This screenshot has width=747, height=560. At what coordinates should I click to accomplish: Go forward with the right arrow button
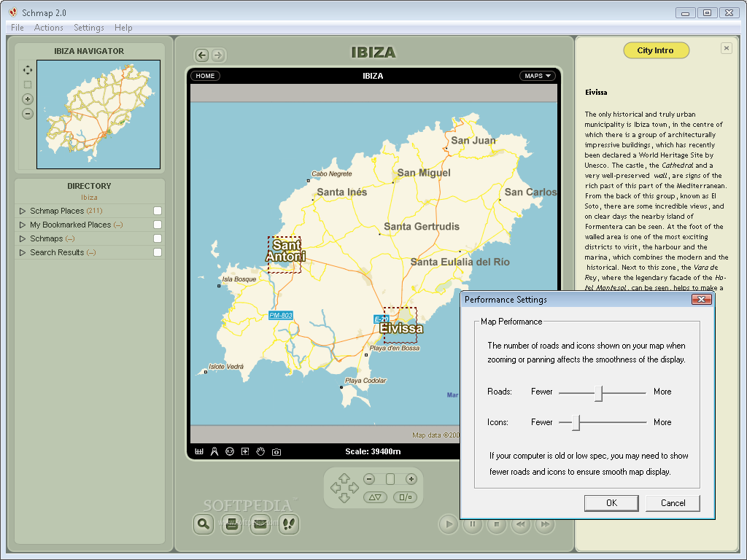point(218,55)
